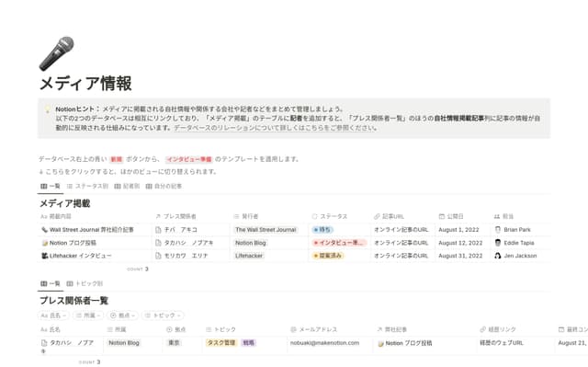Open オンライン記事のURL link in Wall Street Journal row
The height and width of the screenshot is (367, 588).
[401, 230]
